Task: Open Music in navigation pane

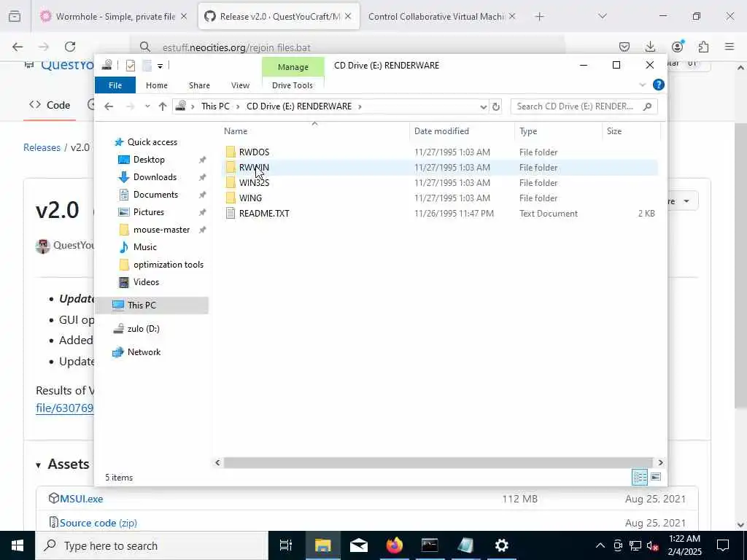Action: pyautogui.click(x=145, y=246)
